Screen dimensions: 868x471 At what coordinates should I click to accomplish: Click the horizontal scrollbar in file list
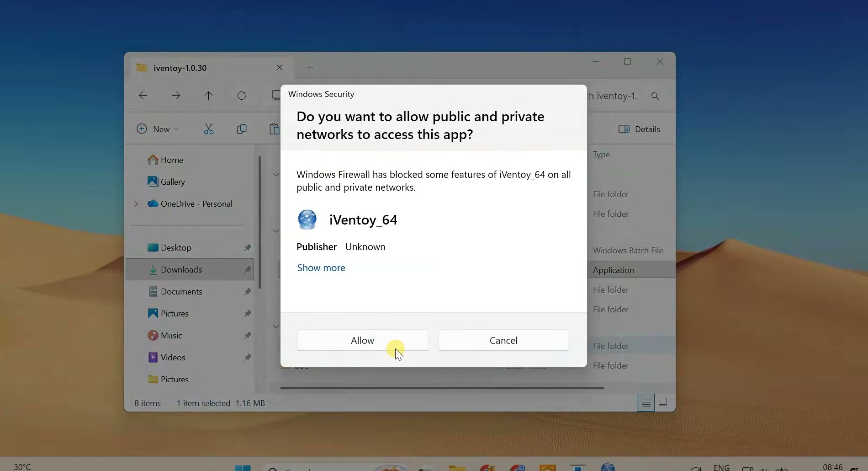click(x=442, y=388)
